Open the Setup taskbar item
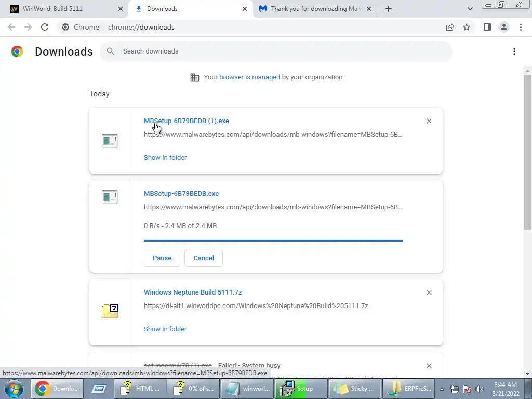 tap(301, 389)
